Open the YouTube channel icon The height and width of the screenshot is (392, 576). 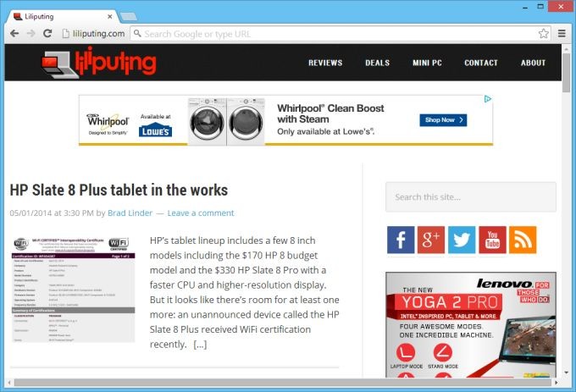coord(492,240)
